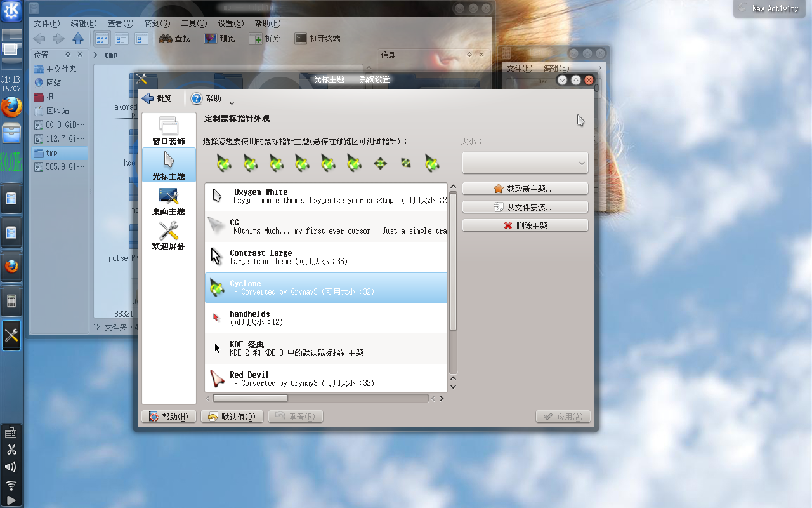Image resolution: width=812 pixels, height=508 pixels.
Task: Click the theme list horizontal scrollbar
Action: pos(251,398)
